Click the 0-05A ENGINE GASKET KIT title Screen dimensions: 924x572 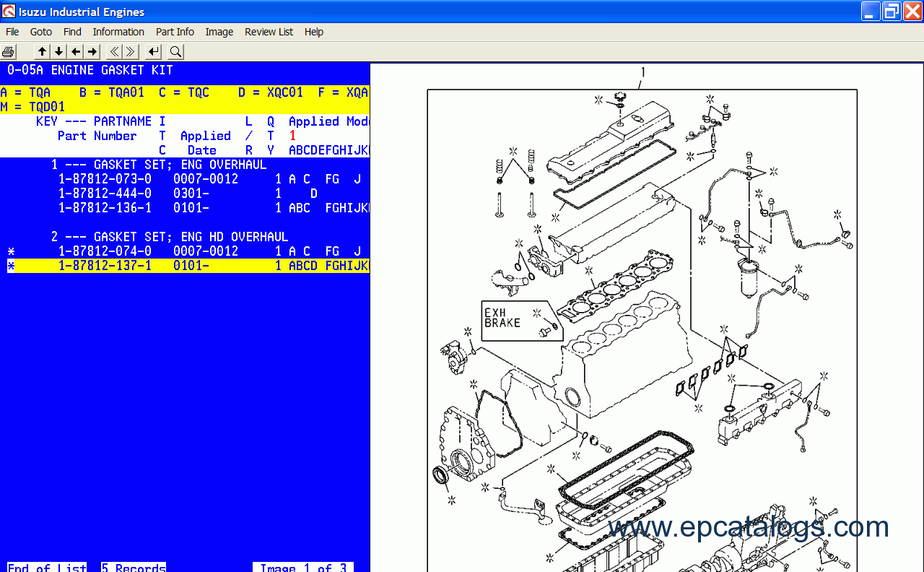(90, 70)
